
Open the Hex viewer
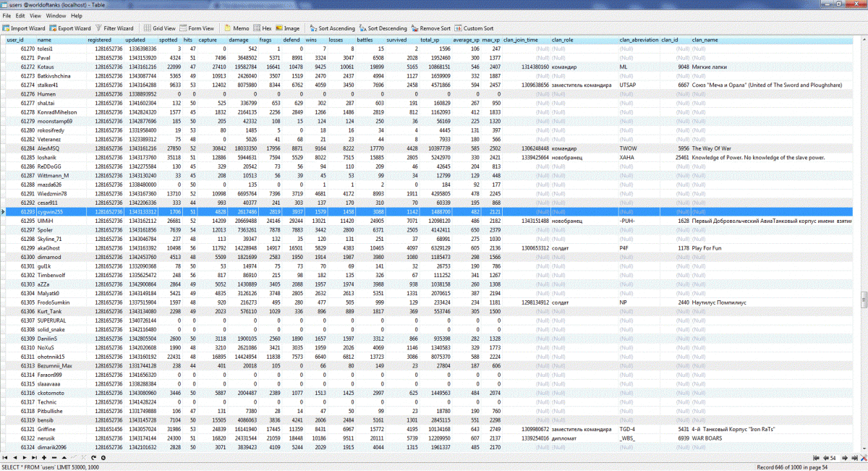tap(263, 28)
